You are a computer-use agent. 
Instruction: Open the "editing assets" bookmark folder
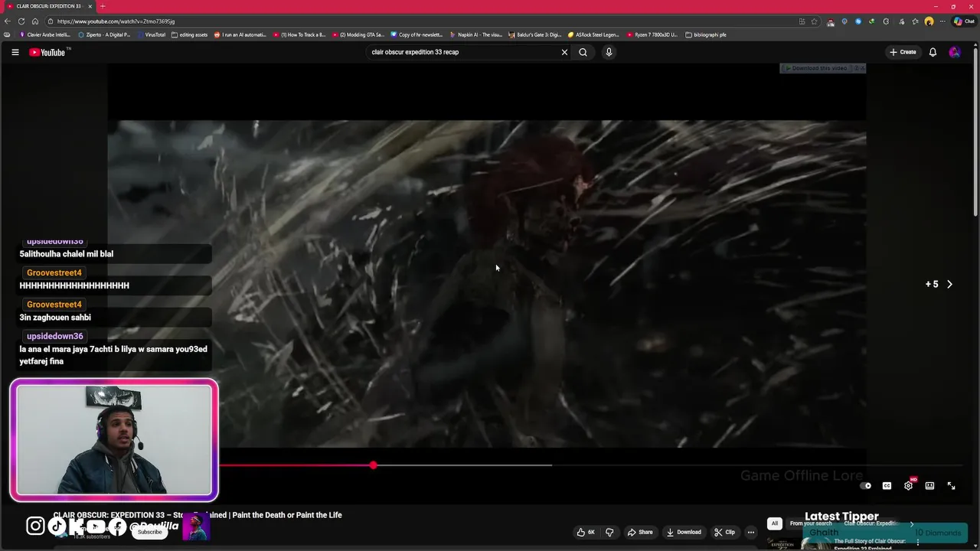190,34
